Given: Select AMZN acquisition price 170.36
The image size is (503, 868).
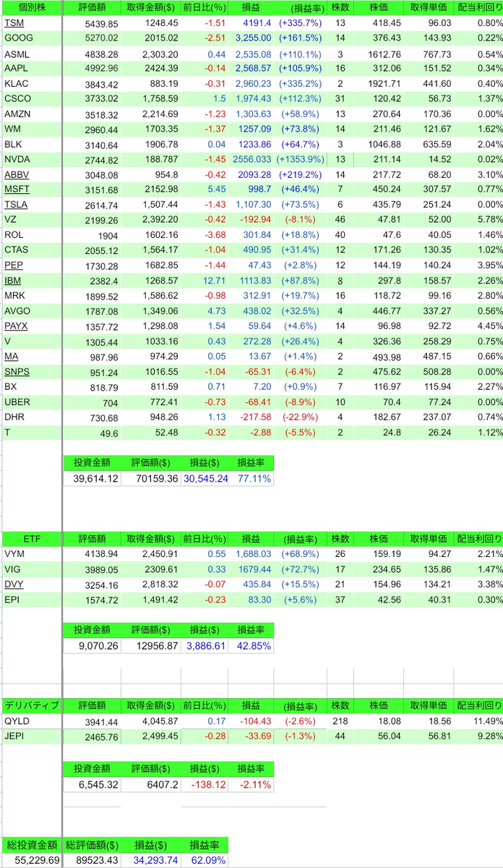Looking at the screenshot, I should coord(430,114).
